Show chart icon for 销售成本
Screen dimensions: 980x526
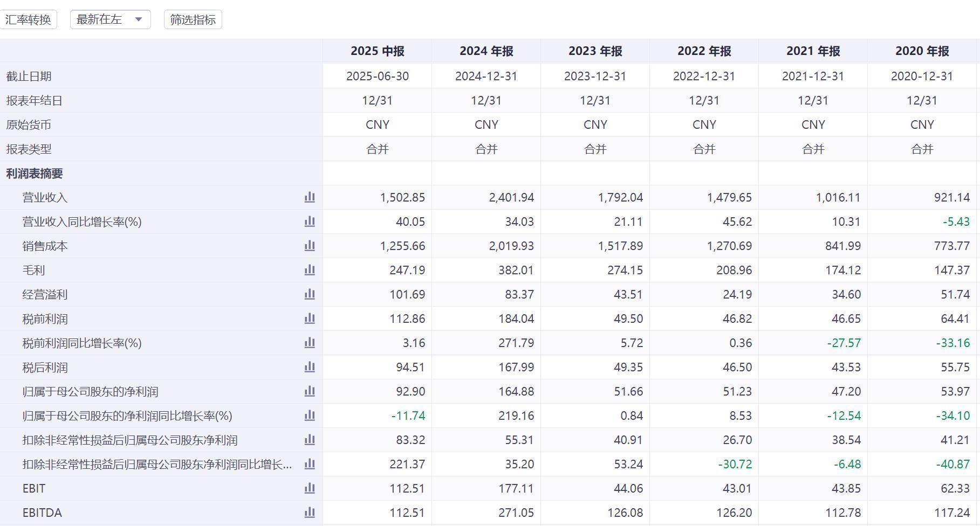(310, 246)
